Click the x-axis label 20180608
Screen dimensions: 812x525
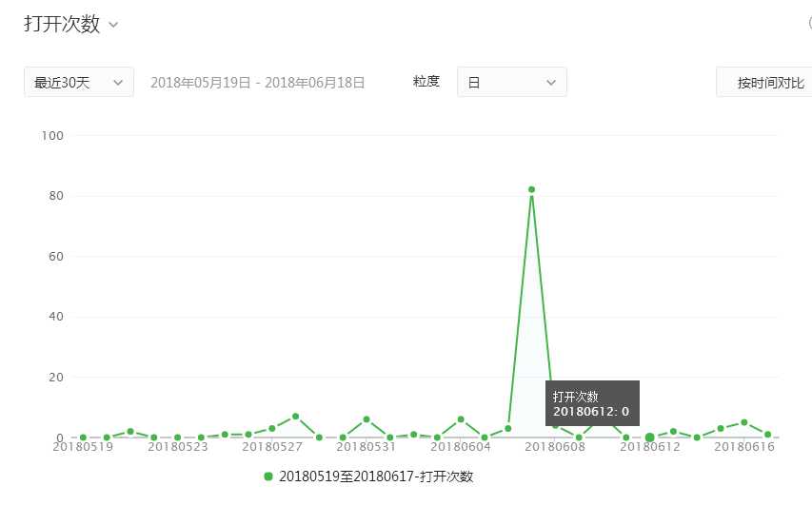(x=555, y=446)
